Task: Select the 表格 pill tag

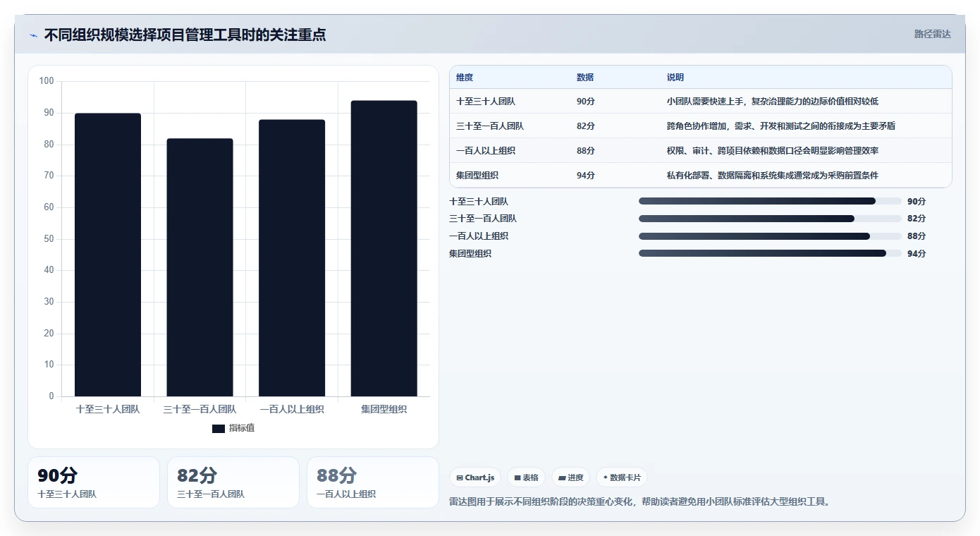Action: [x=526, y=477]
